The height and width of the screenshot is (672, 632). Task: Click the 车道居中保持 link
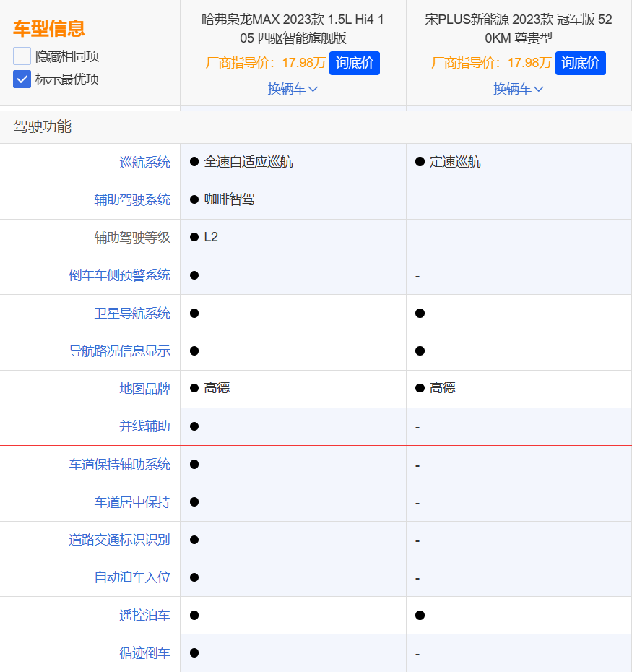(132, 502)
